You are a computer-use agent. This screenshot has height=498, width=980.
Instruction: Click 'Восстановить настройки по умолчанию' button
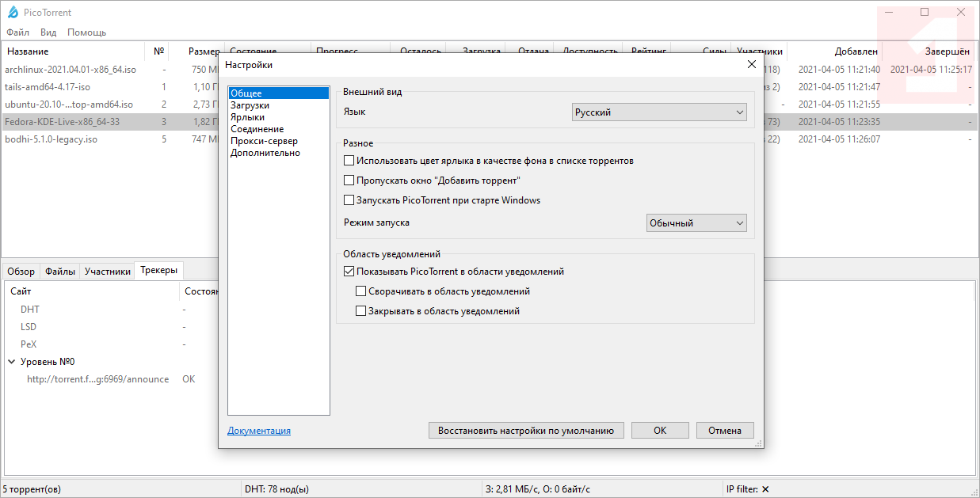[527, 431]
